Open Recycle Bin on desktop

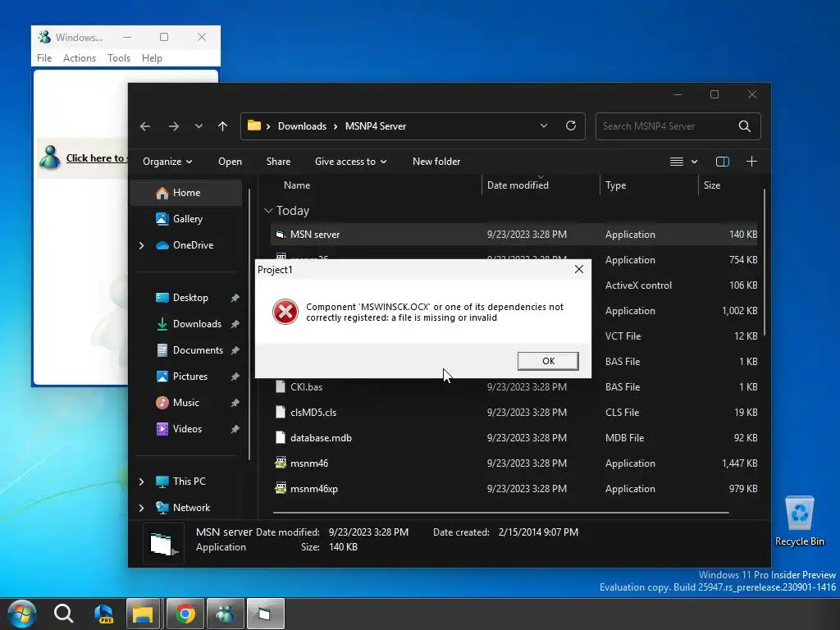pos(799,521)
